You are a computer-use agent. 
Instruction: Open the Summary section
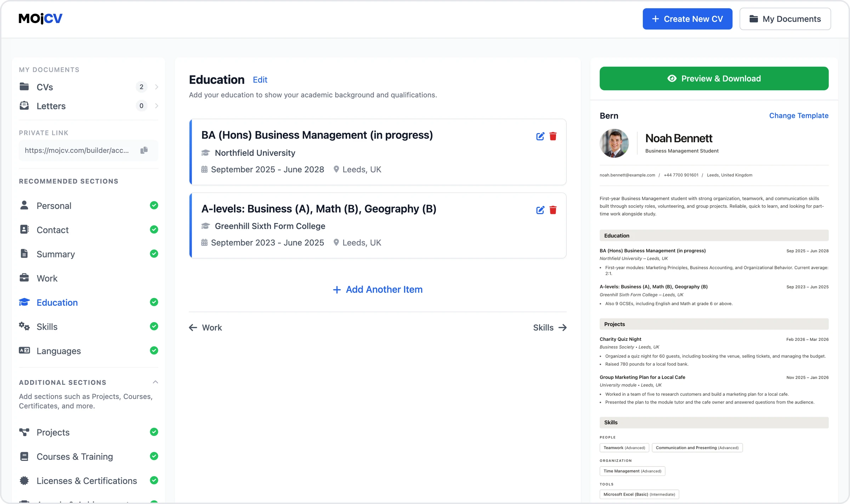pyautogui.click(x=89, y=254)
